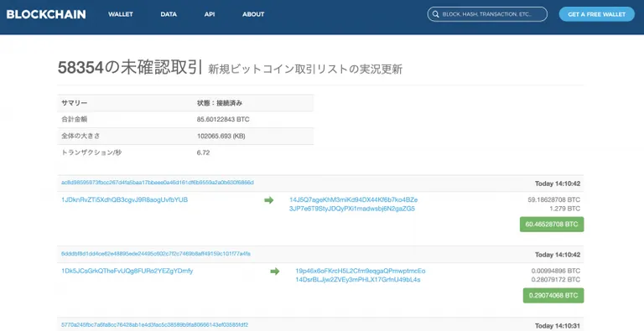Open transaction hash starting 5770a245fbc7
This screenshot has height=331, width=644.
pos(154,325)
